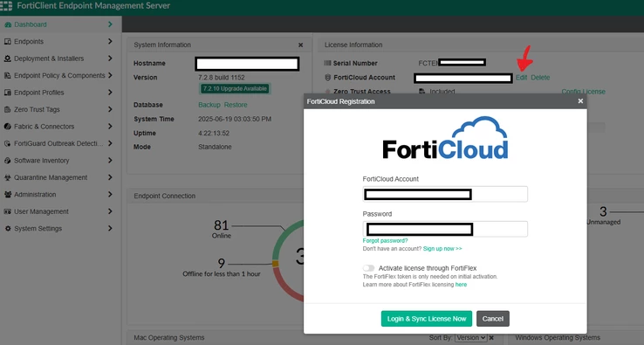
Task: Click the System Settings gear icon
Action: pyautogui.click(x=7, y=229)
